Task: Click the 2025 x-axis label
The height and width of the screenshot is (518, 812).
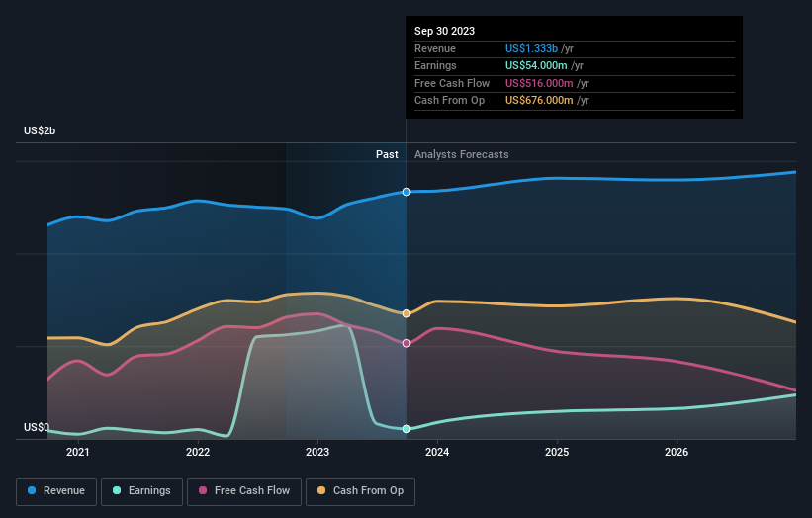Action: (x=557, y=452)
